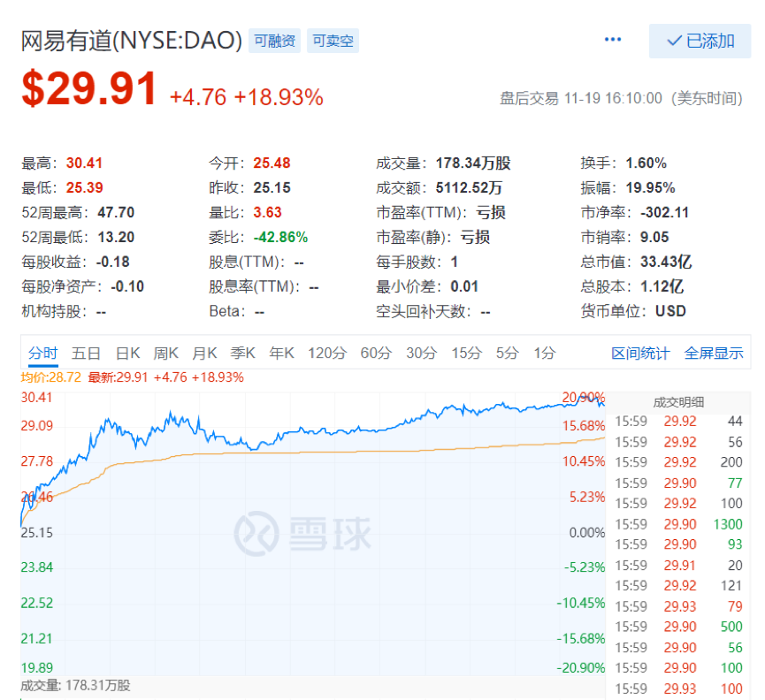765x700 pixels.
Task: Switch to the 120分 chart tab
Action: tap(327, 353)
